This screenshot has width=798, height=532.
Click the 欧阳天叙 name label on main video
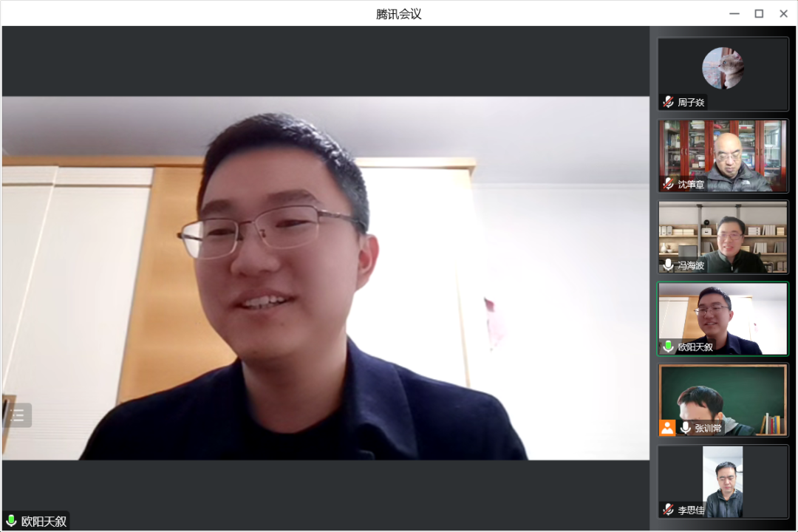[44, 521]
